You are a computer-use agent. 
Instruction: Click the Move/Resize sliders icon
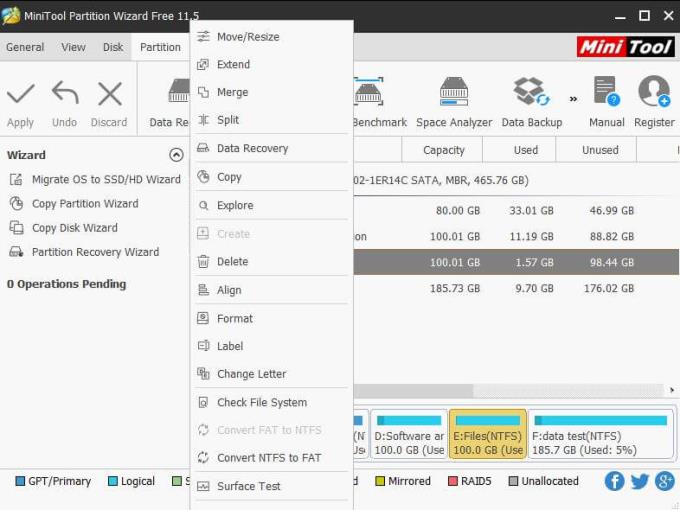click(x=203, y=37)
